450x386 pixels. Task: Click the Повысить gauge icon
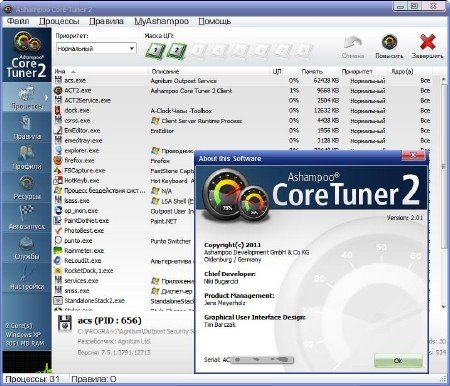(x=389, y=43)
